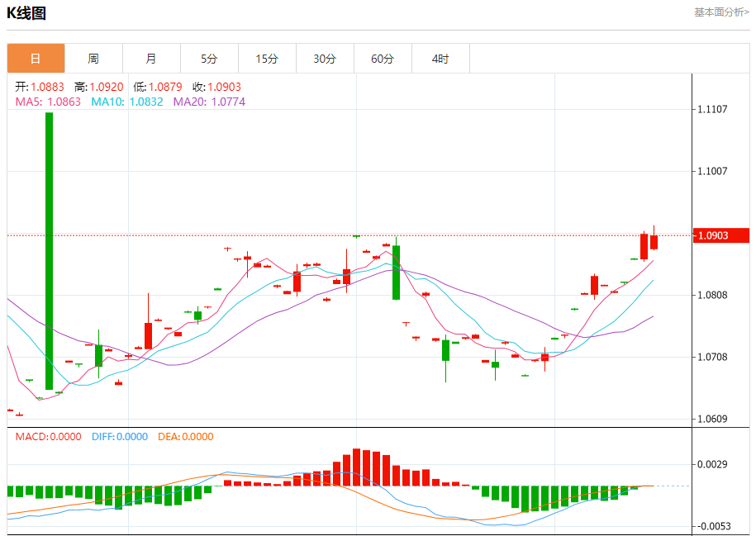Click the MA5 indicator label
The image size is (756, 536).
click(48, 102)
